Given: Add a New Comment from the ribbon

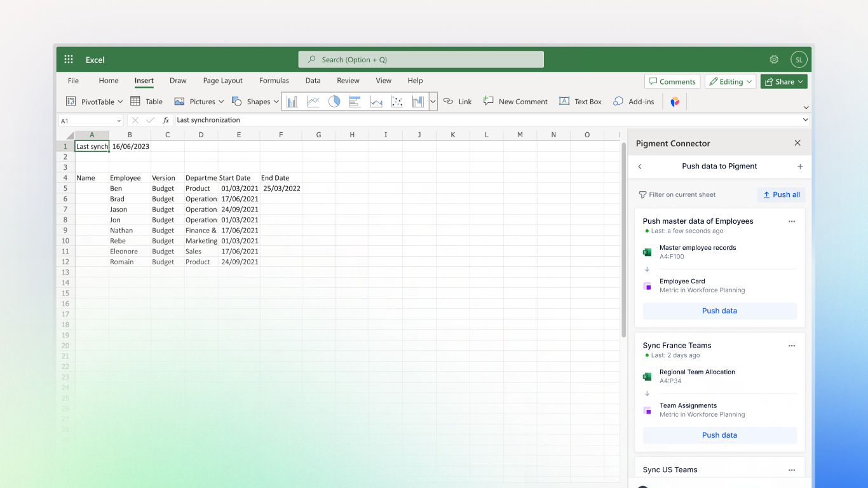Looking at the screenshot, I should point(515,102).
